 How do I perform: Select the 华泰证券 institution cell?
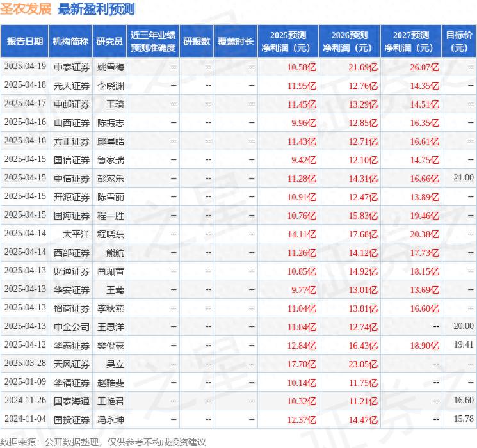coord(72,346)
